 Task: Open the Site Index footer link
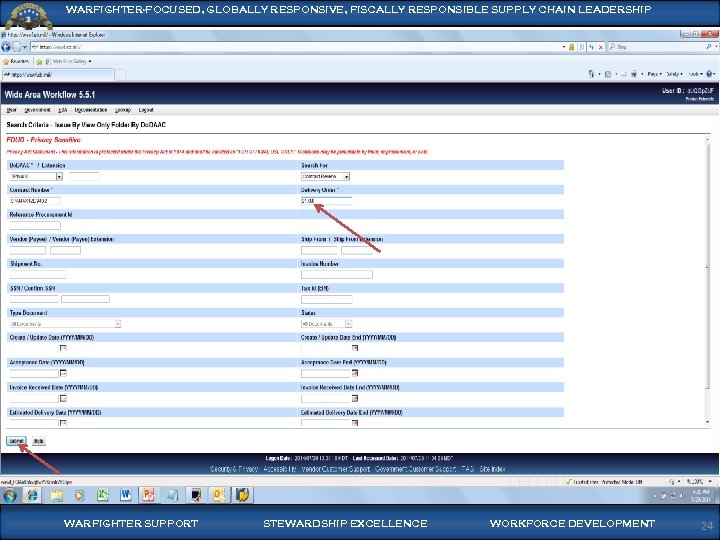coord(492,469)
